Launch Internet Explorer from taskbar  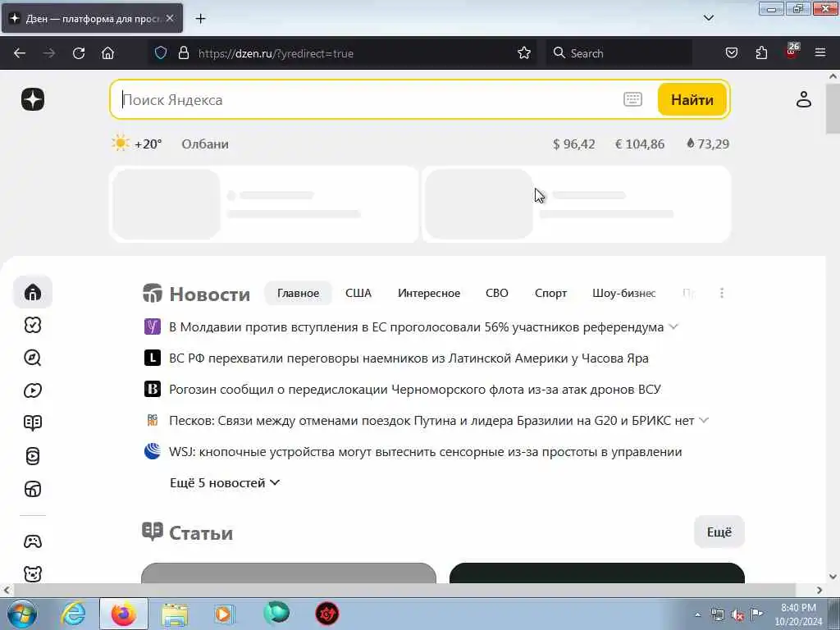[73, 614]
